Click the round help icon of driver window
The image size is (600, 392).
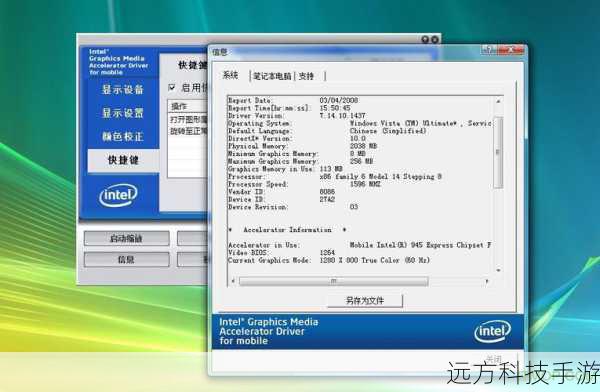[x=425, y=39]
